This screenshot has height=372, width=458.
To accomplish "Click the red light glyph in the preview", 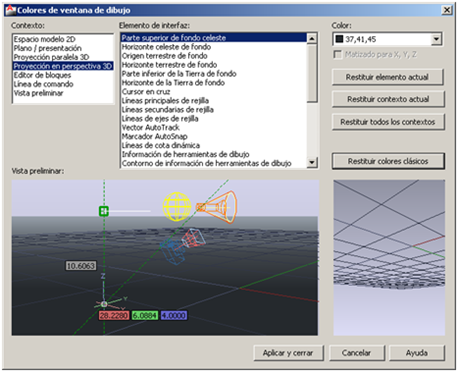I will pyautogui.click(x=193, y=238).
